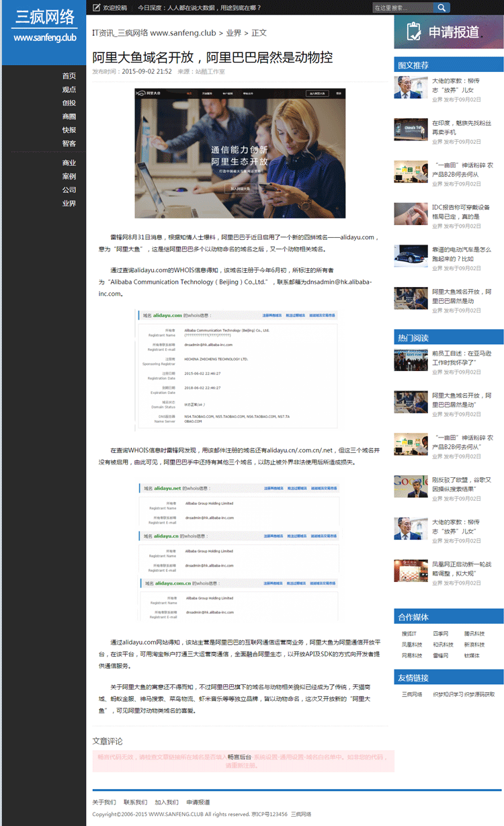Open article 刚反驳了欧盟，谷歌又因操纵搜索结果
Screen dimensions: 504x826
462,485
